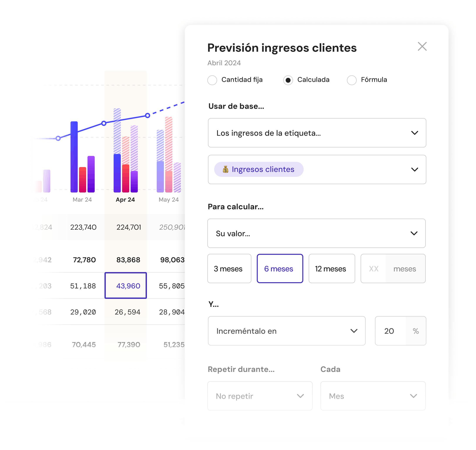Click the 98,063 value cell
Screen dimensions: 476x450
point(172,260)
